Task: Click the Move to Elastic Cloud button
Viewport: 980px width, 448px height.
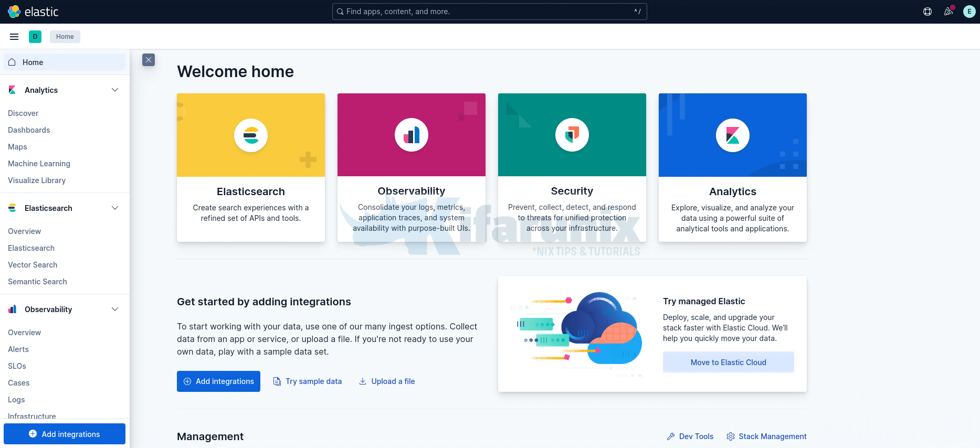Action: pyautogui.click(x=728, y=362)
